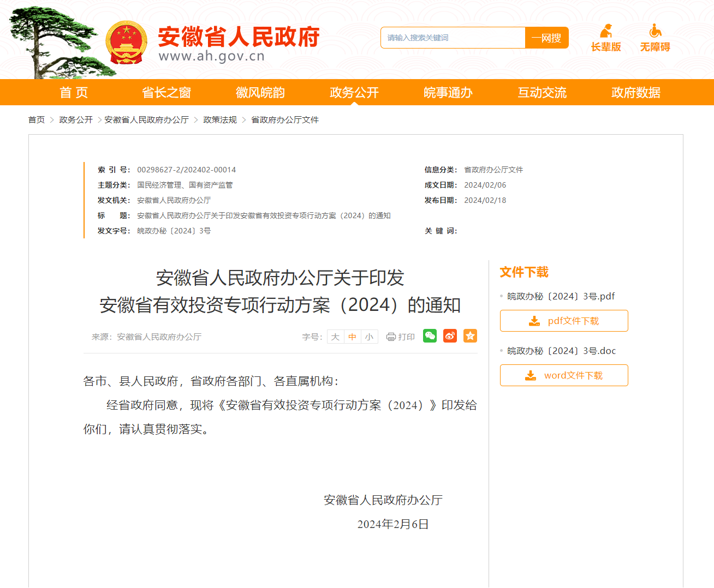714x588 pixels.
Task: Open the 长辈版 elder-friendly version icon
Action: tap(606, 31)
